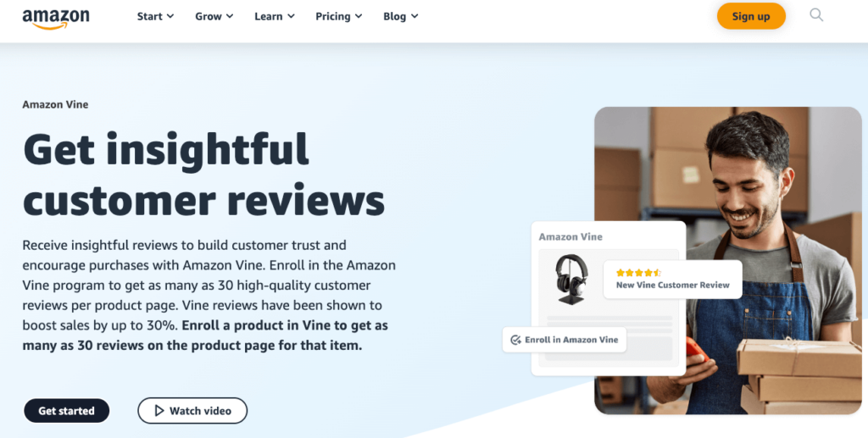Click the headphones product image
868x438 pixels.
point(571,279)
